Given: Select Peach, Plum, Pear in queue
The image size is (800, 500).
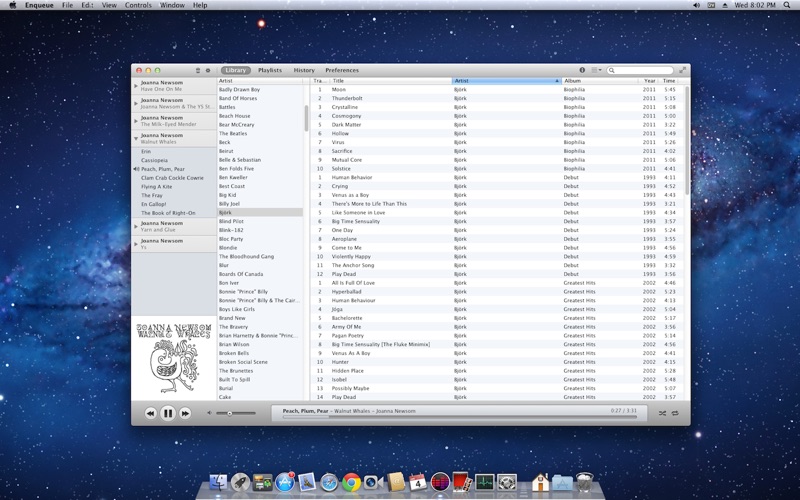Looking at the screenshot, I should (173, 169).
